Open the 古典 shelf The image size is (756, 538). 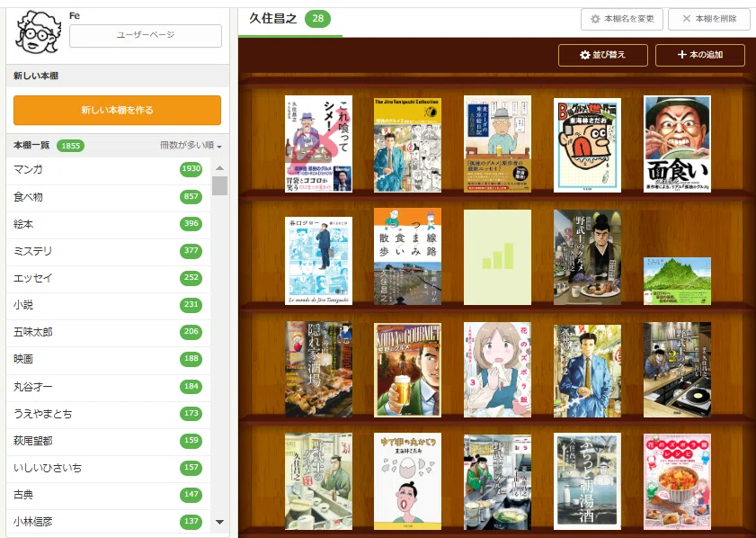click(109, 495)
